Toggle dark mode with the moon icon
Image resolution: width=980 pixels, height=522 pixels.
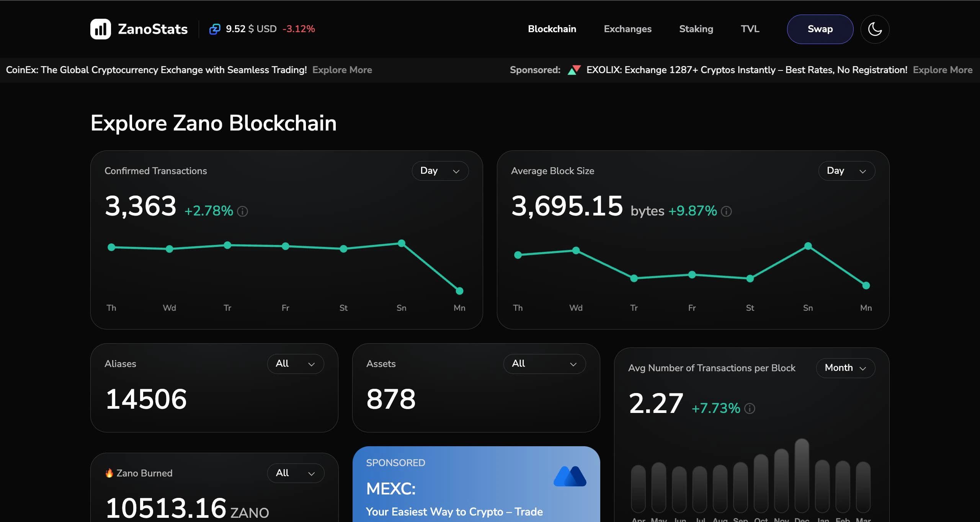tap(875, 29)
